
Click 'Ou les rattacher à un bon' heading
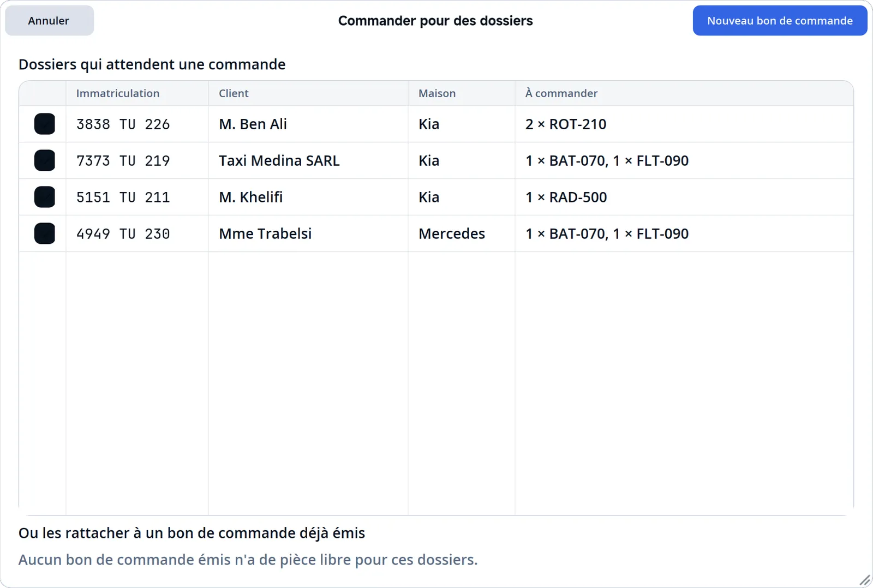(x=192, y=533)
